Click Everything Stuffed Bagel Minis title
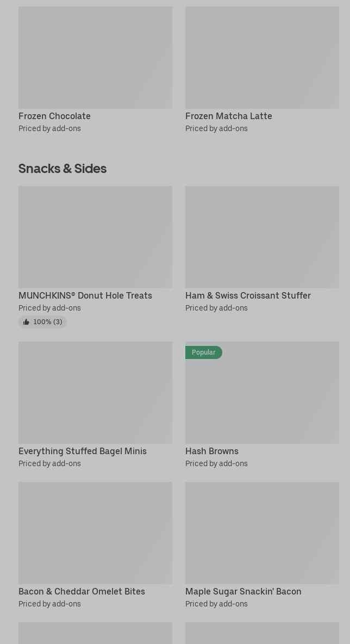This screenshot has width=350, height=644. [83, 451]
